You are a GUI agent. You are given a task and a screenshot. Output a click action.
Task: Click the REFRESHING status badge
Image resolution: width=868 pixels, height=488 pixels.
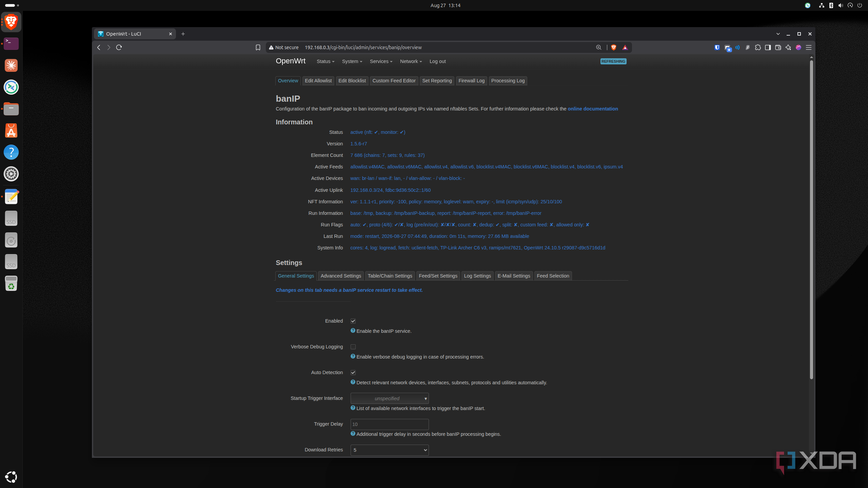pos(613,61)
